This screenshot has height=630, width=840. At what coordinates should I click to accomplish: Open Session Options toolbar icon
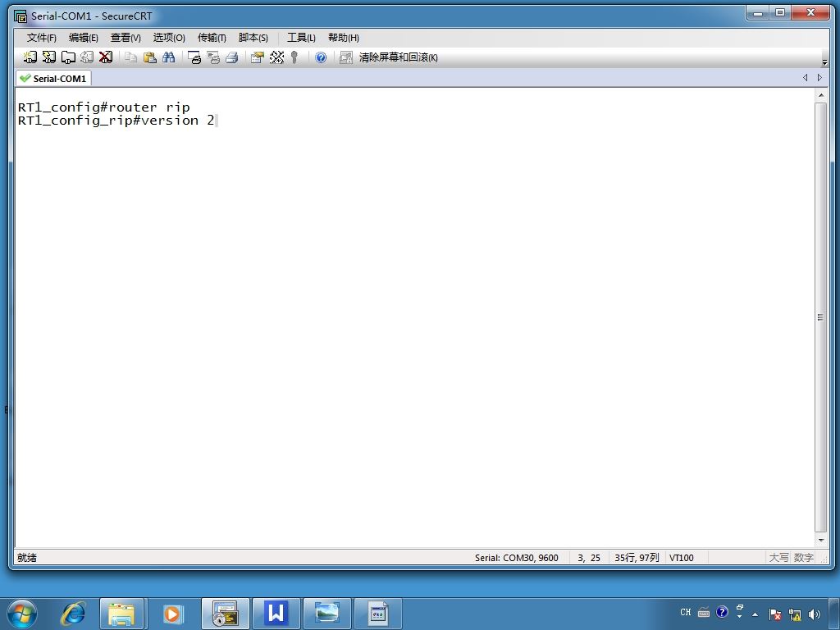(x=258, y=57)
